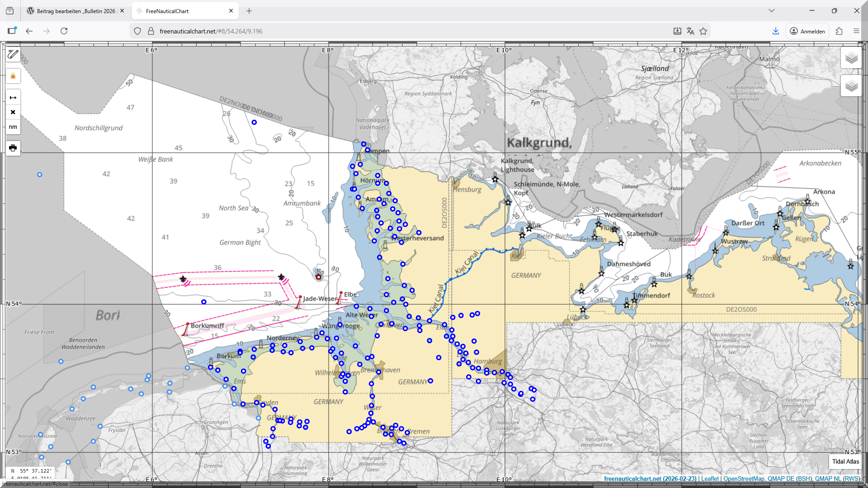Clear measurement with the X button
The width and height of the screenshot is (868, 488).
coord(13,112)
